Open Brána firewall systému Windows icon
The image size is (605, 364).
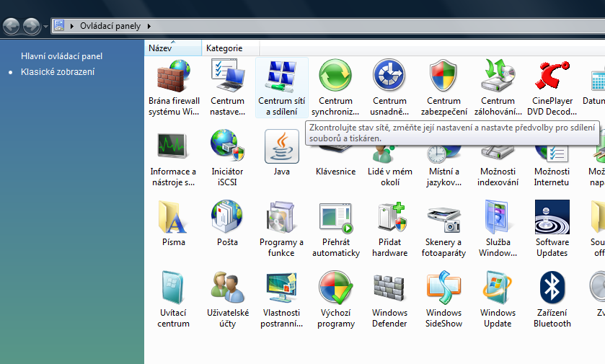[x=174, y=76]
